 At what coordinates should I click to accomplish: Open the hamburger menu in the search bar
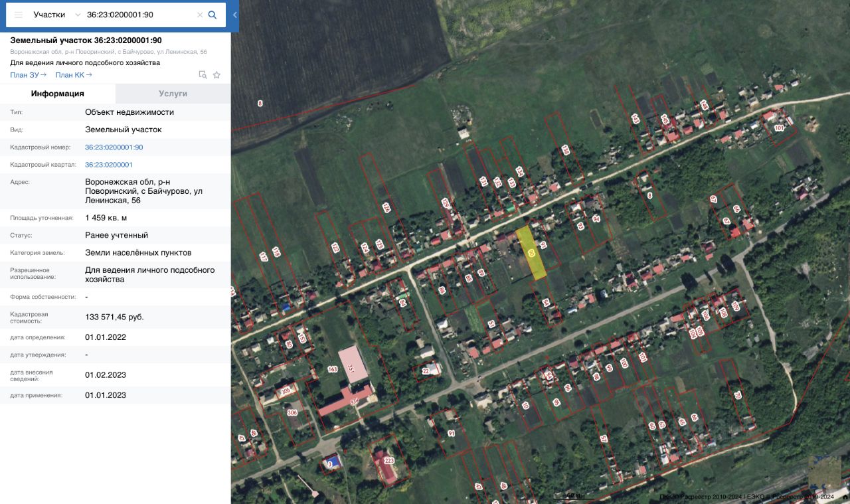pyautogui.click(x=19, y=15)
